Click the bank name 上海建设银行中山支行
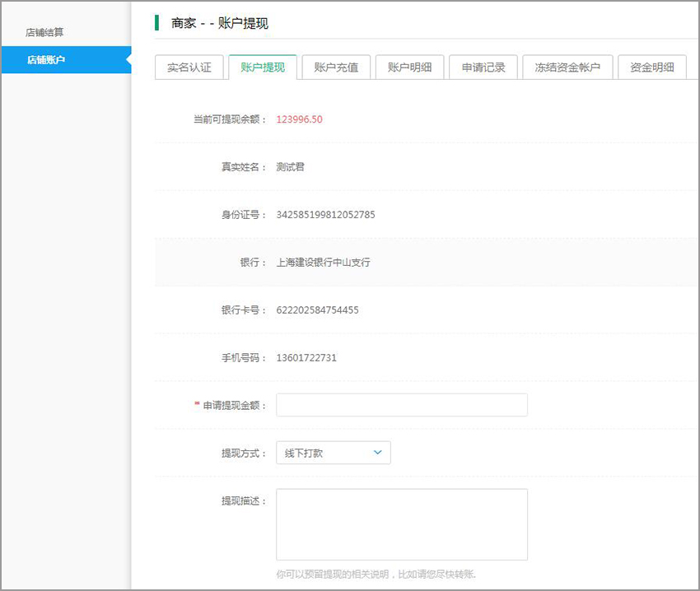The height and width of the screenshot is (591, 700). coord(323,263)
